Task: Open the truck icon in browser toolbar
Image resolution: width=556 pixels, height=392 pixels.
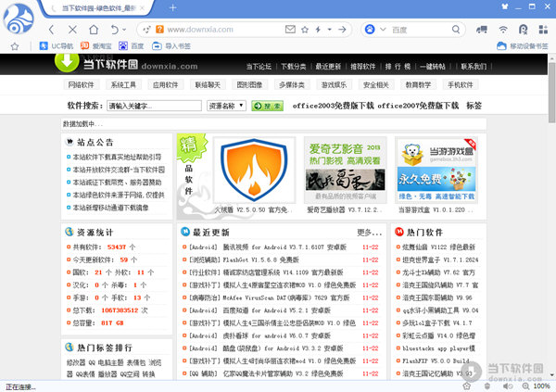Action: [x=481, y=30]
